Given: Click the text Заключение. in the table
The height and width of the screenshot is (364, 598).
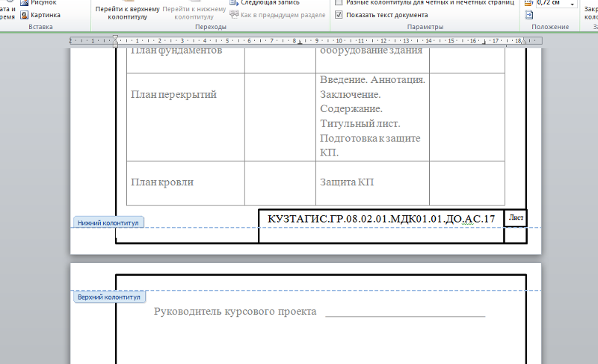Looking at the screenshot, I should click(x=350, y=94).
